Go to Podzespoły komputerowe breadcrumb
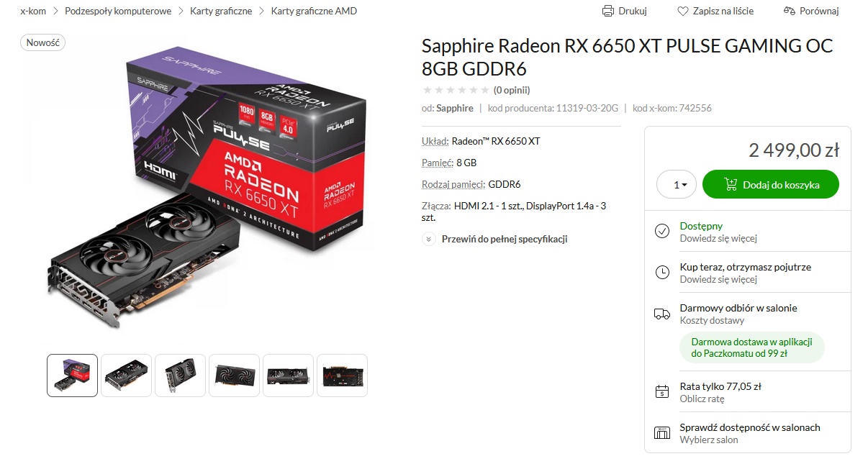This screenshot has height=464, width=868. (118, 11)
